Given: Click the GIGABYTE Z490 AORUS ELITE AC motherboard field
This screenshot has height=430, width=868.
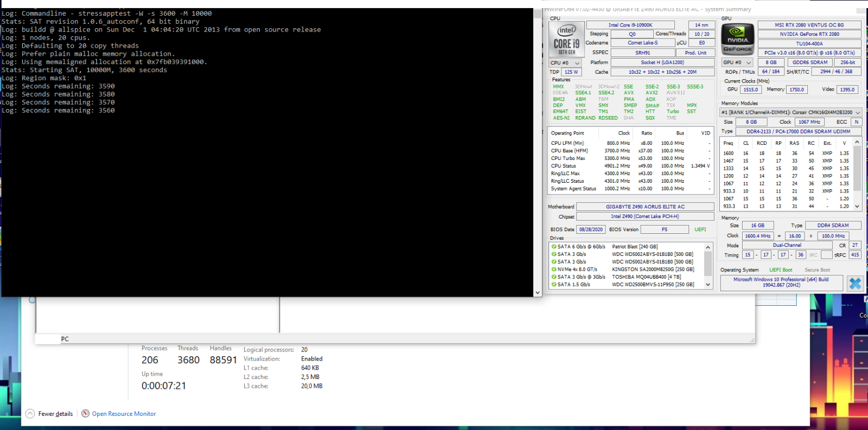Looking at the screenshot, I should click(645, 207).
